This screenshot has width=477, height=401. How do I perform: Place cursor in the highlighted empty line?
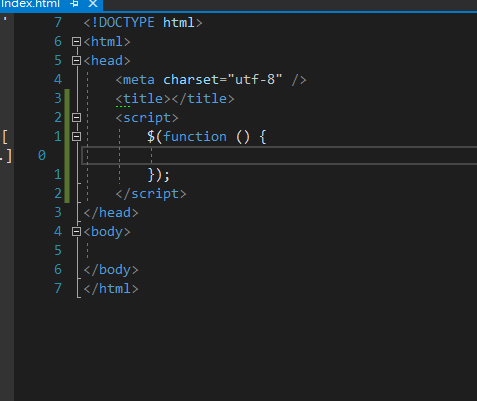point(279,156)
